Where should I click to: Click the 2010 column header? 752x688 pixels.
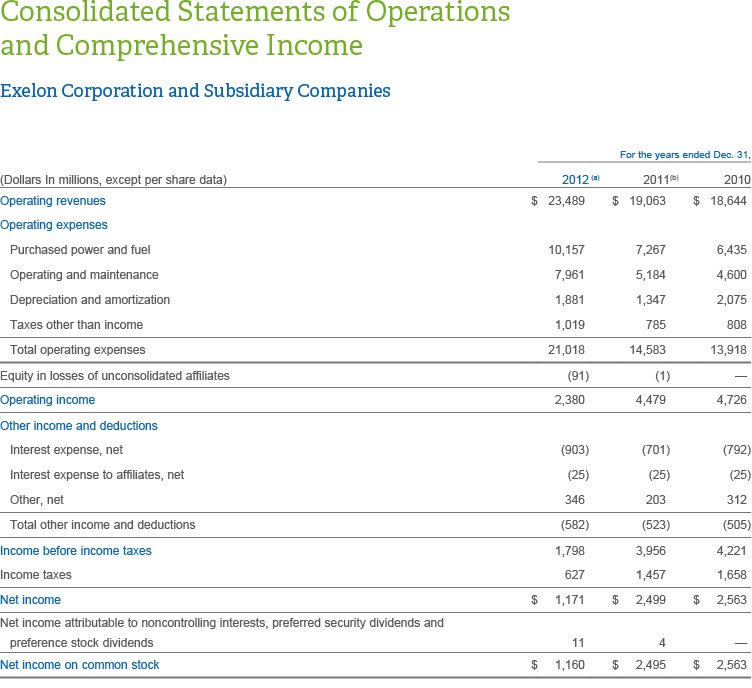(736, 180)
